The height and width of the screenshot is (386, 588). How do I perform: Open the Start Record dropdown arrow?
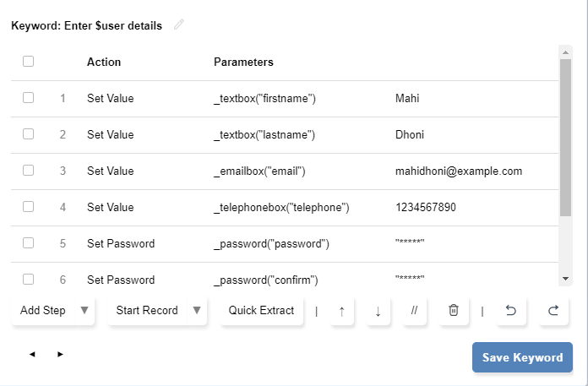click(197, 311)
